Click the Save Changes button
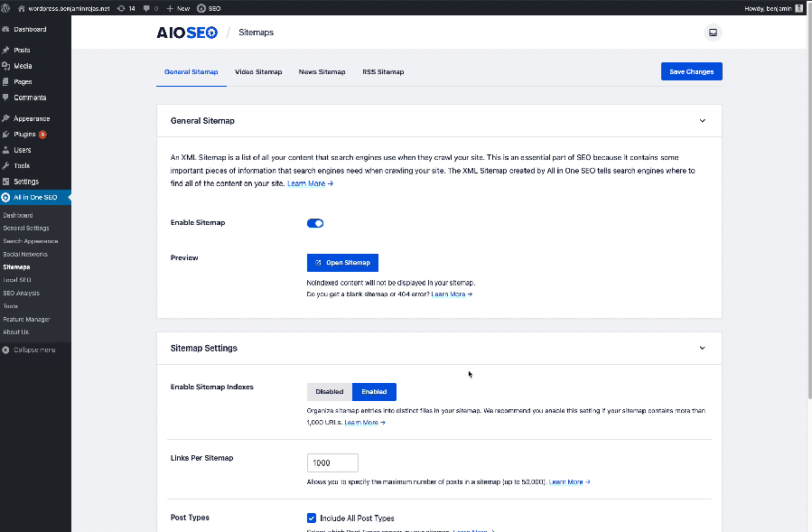The width and height of the screenshot is (812, 532). click(691, 71)
